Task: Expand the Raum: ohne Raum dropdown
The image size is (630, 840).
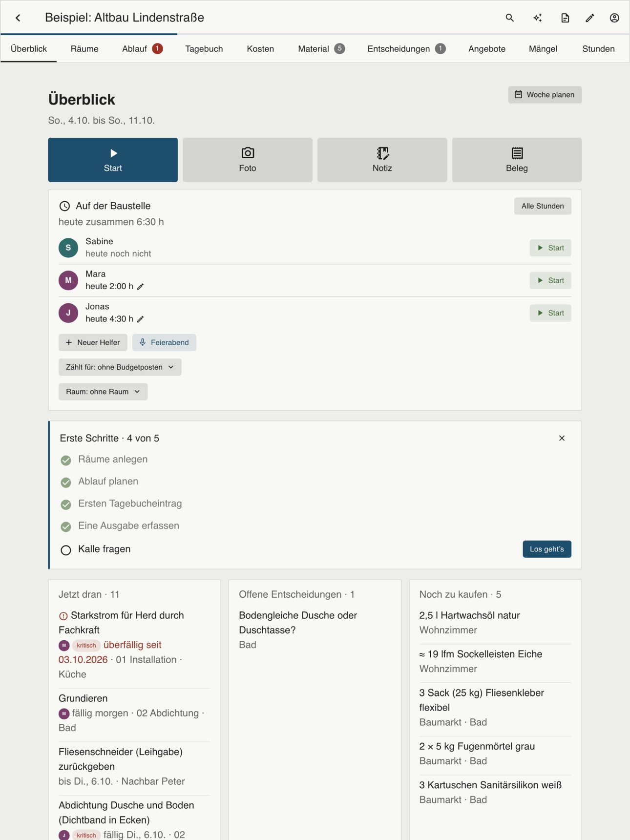Action: pos(103,392)
